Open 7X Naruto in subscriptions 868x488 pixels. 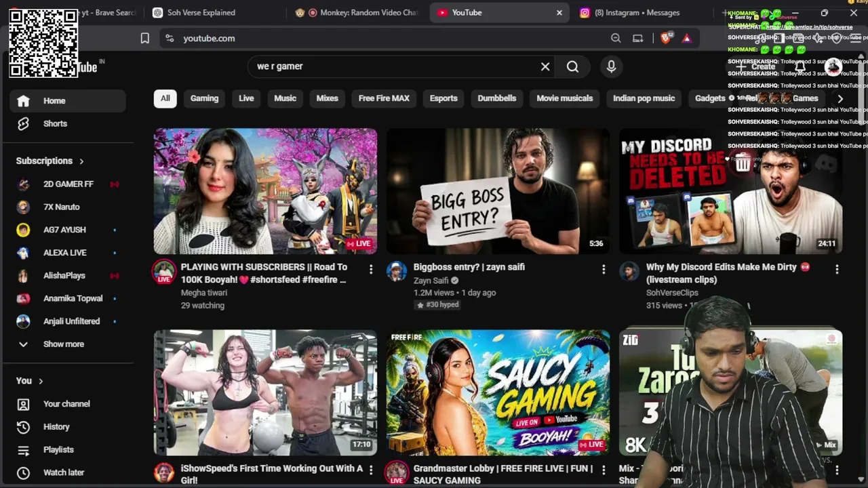68,207
